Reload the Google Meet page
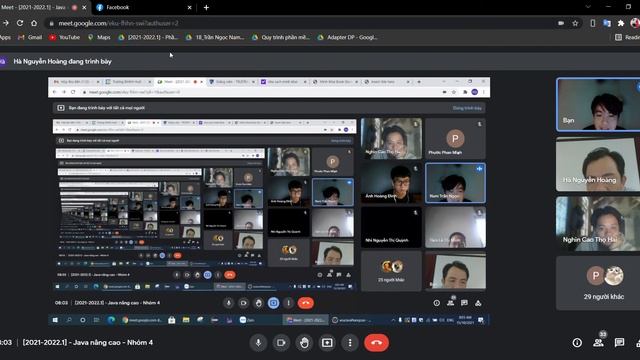Image resolution: width=640 pixels, height=360 pixels. pyautogui.click(x=20, y=23)
